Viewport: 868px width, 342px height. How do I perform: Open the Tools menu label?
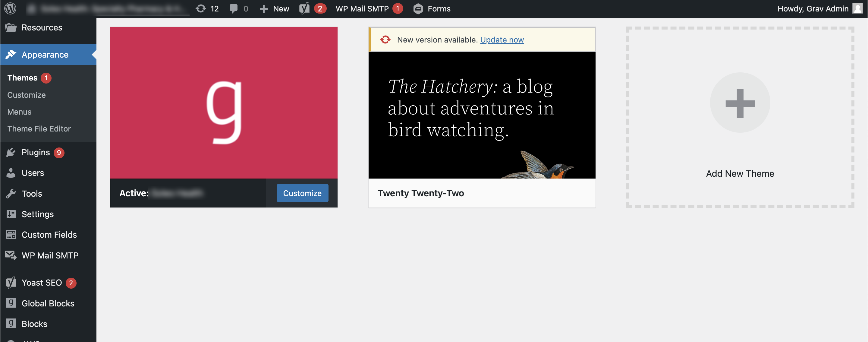[x=32, y=194]
